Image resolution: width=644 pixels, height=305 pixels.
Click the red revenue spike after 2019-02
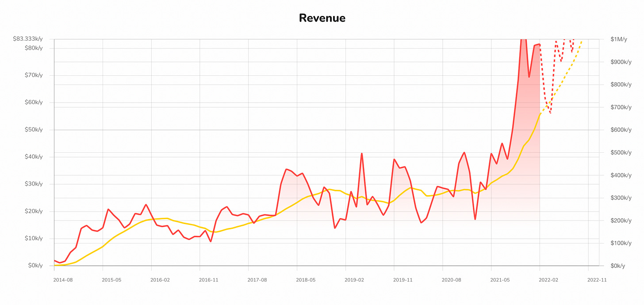[x=362, y=154]
